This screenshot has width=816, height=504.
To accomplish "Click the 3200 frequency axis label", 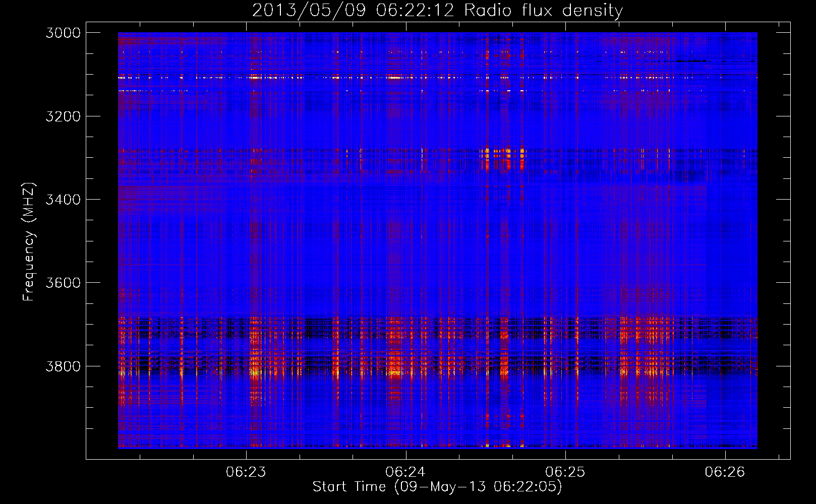I will 63,116.
